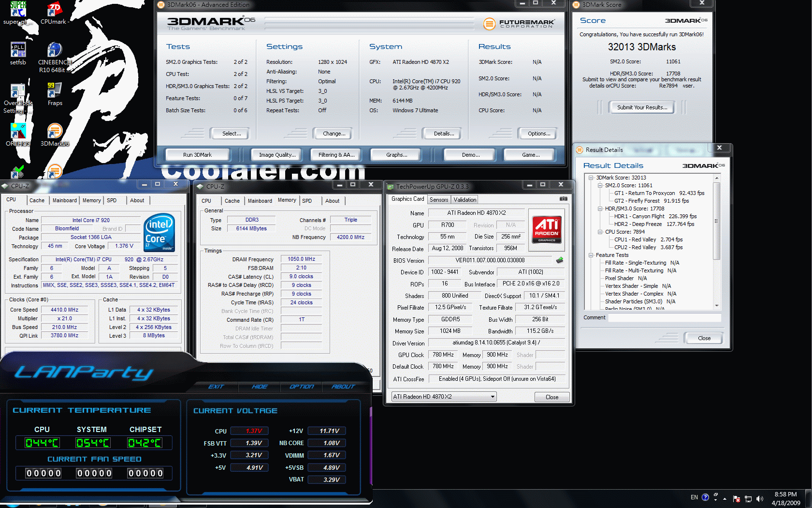Click EXIT in the LANParty panel
This screenshot has height=508, width=812.
coord(216,387)
